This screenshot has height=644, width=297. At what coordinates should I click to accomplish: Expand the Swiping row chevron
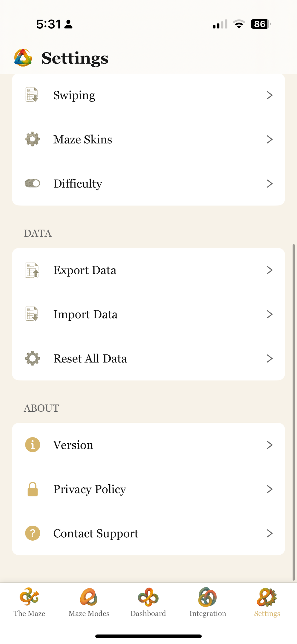[x=269, y=95]
